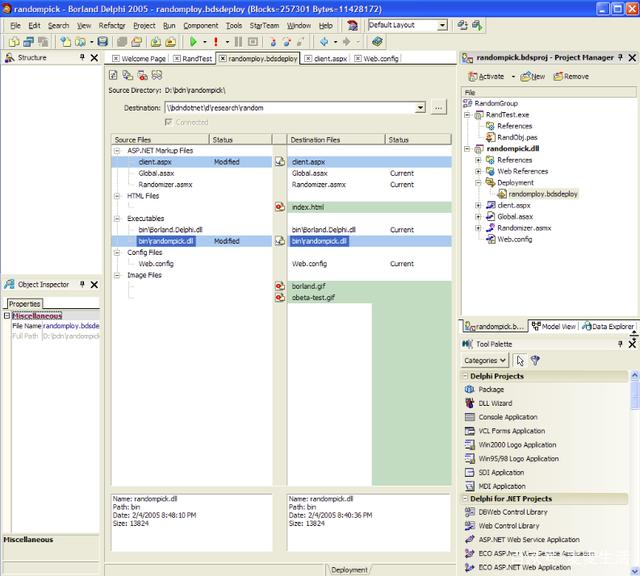The width and height of the screenshot is (640, 576).
Task: Click the Source Files column header
Action: [x=160, y=140]
